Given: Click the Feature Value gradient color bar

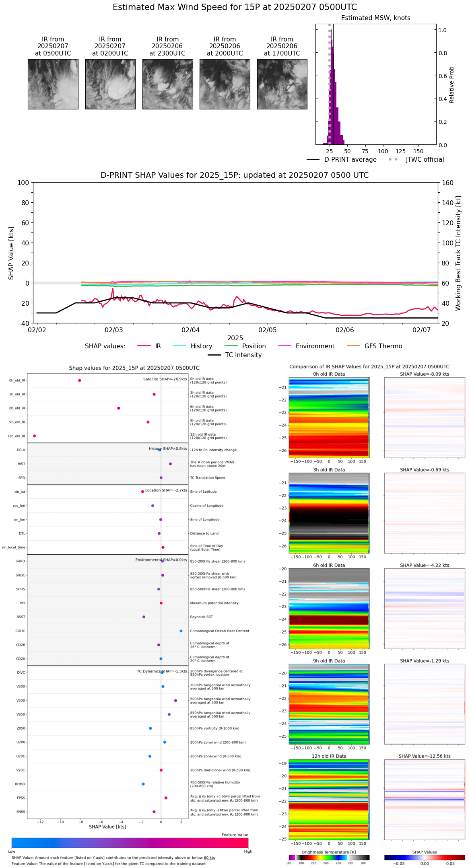Looking at the screenshot, I should coord(130,843).
